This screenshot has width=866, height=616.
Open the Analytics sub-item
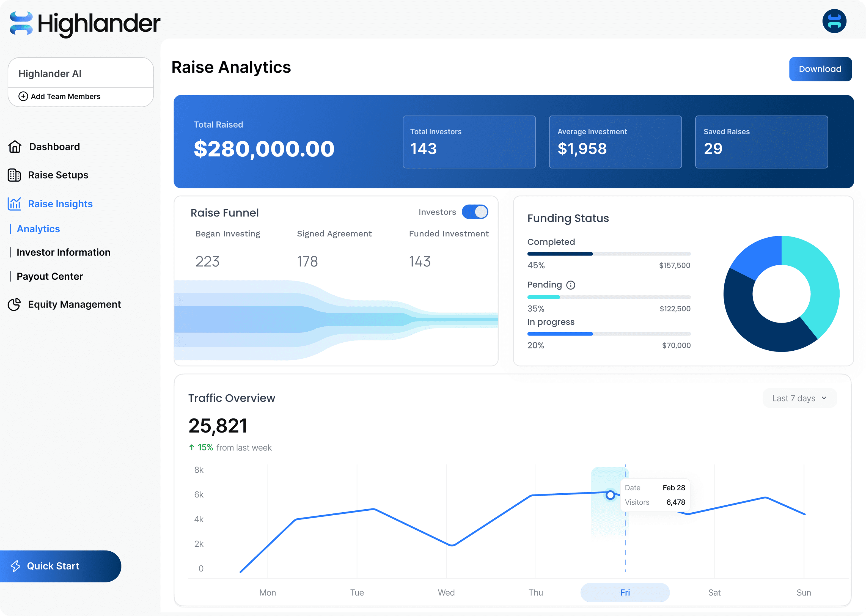tap(38, 229)
